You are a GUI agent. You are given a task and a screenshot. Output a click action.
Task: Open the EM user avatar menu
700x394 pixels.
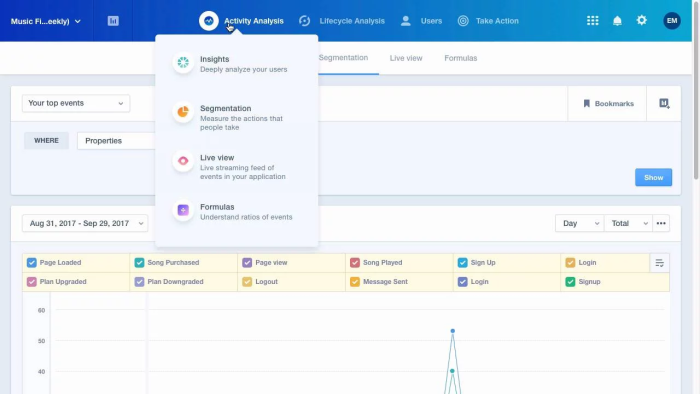coord(671,21)
